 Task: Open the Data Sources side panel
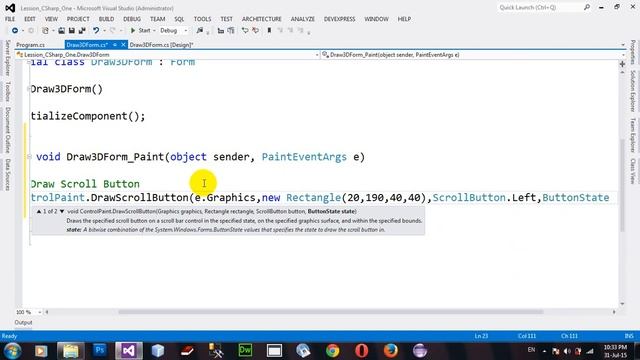pyautogui.click(x=7, y=174)
